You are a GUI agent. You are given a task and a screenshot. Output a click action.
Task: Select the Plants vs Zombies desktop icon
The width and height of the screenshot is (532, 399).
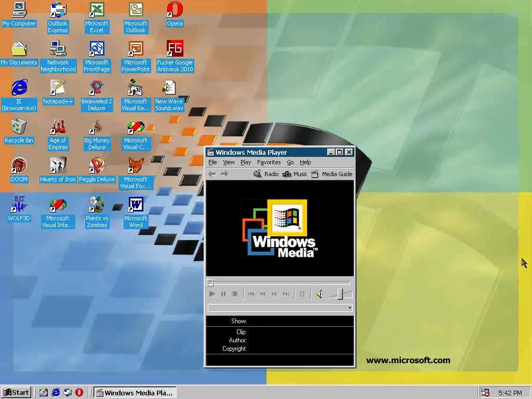[97, 212]
